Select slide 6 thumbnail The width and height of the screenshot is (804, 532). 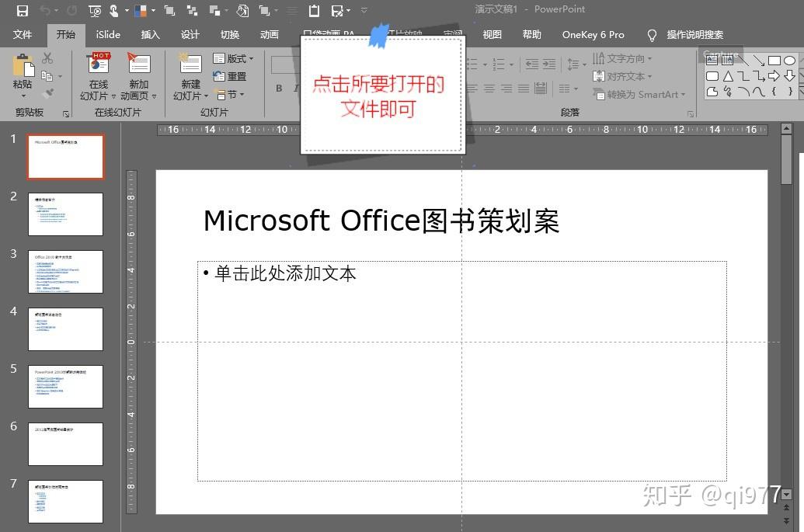point(65,443)
